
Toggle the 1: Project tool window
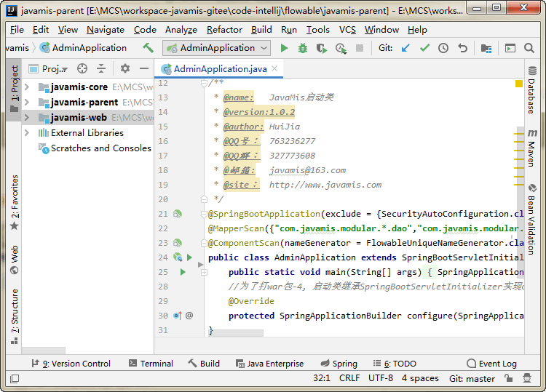(x=15, y=89)
